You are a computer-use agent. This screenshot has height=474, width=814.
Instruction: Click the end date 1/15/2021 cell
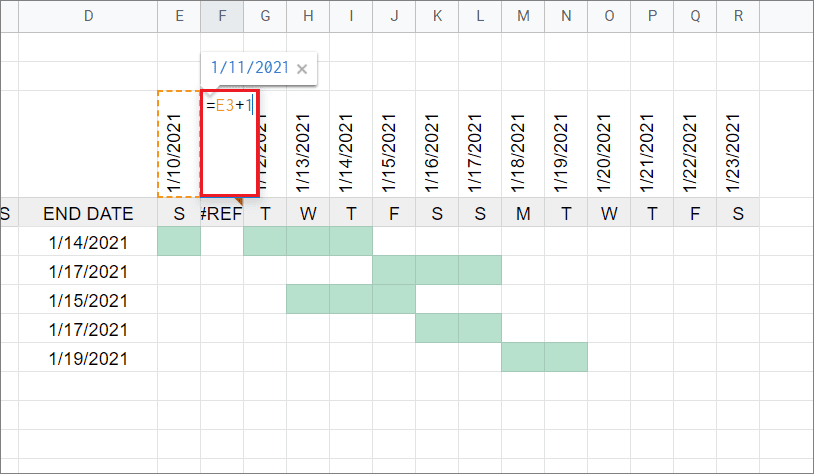pyautogui.click(x=88, y=300)
